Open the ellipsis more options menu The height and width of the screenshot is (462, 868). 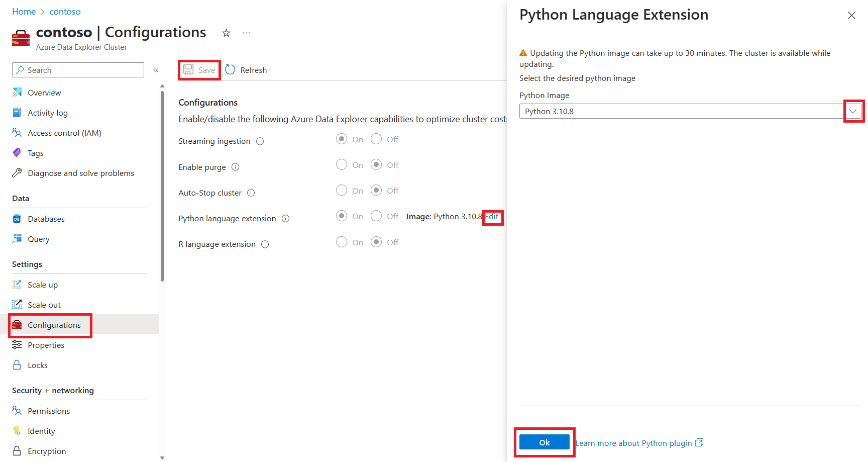(x=246, y=33)
